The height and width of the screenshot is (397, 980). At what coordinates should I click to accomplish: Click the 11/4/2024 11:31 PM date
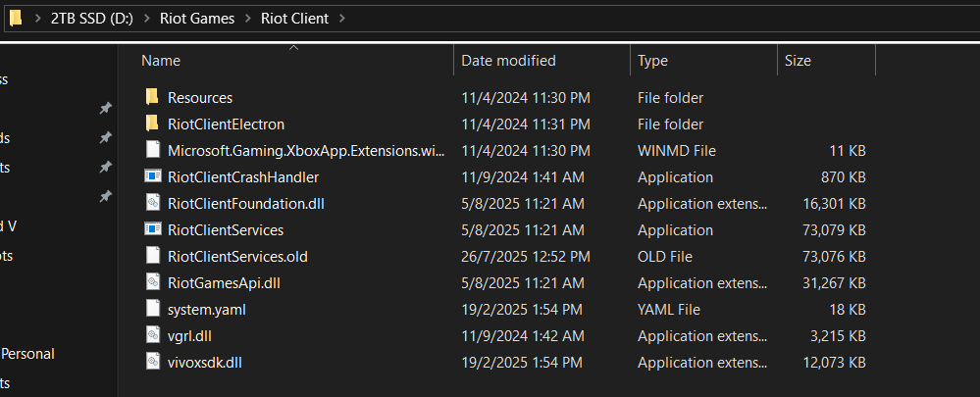pos(526,124)
